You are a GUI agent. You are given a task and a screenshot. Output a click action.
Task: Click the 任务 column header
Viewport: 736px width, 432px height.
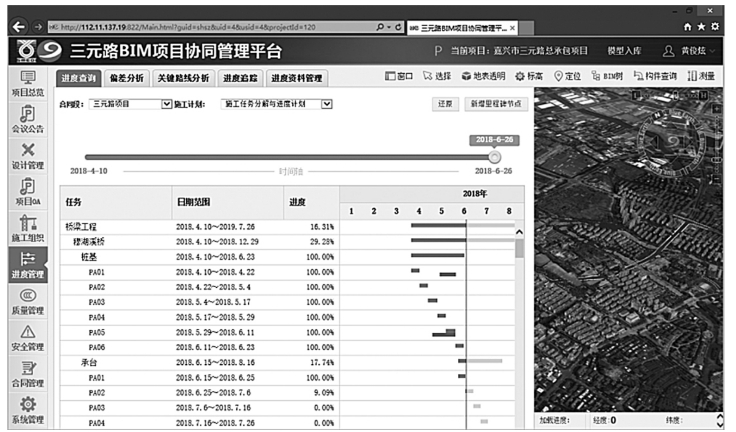point(115,202)
